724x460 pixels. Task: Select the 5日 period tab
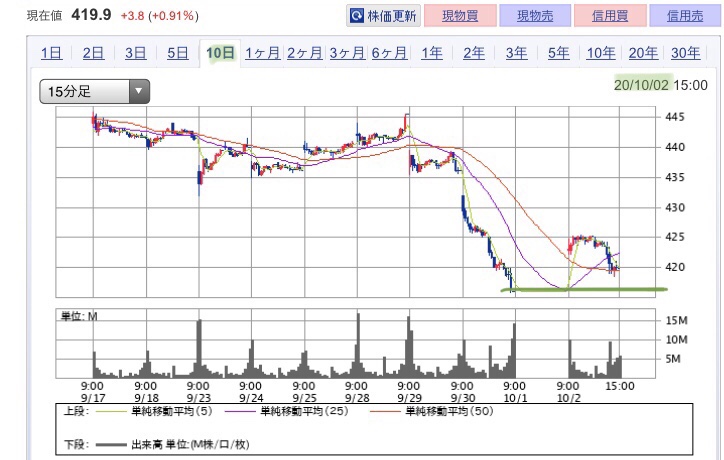(x=178, y=53)
